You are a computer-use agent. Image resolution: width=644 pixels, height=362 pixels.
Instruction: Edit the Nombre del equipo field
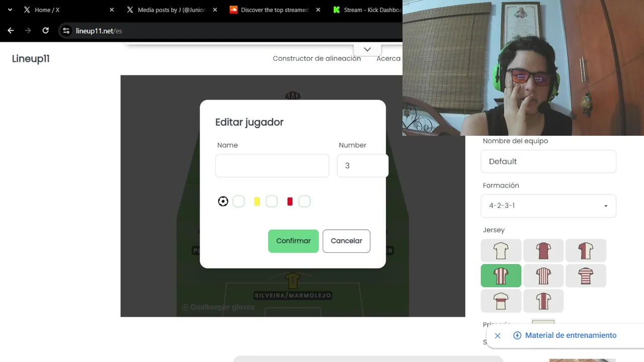click(548, 161)
